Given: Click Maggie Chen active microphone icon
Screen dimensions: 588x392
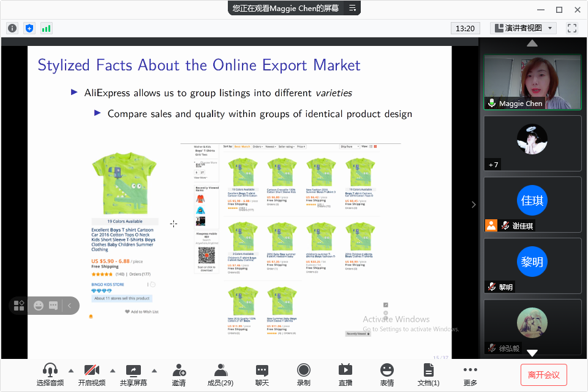Looking at the screenshot, I should coord(492,103).
